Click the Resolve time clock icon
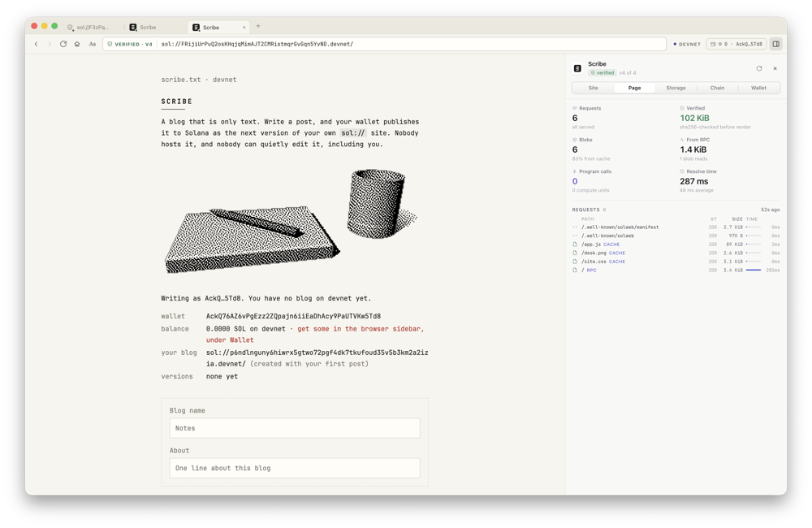This screenshot has height=528, width=812. (x=682, y=171)
